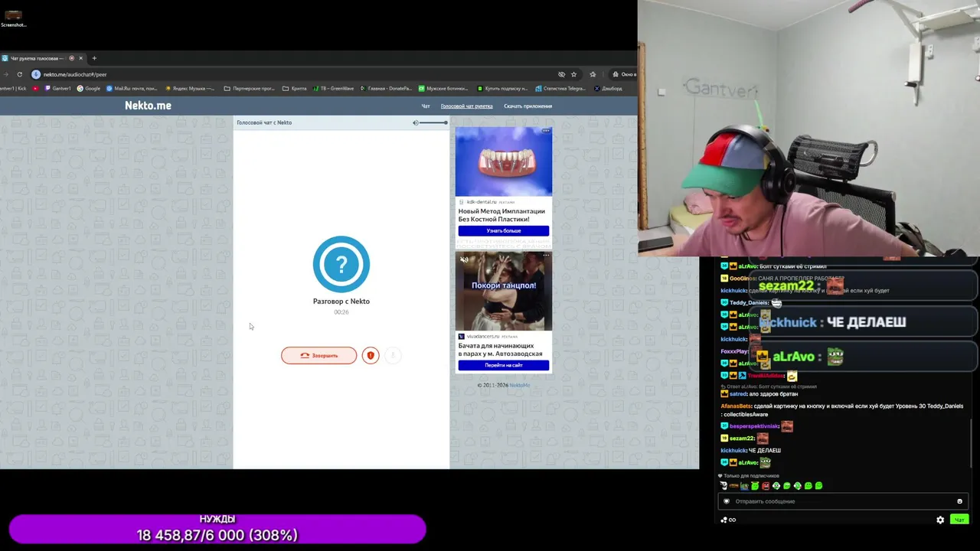Viewport: 980px width, 551px height.
Task: Click the НУЖДЫ donation goal bar
Action: click(x=217, y=530)
